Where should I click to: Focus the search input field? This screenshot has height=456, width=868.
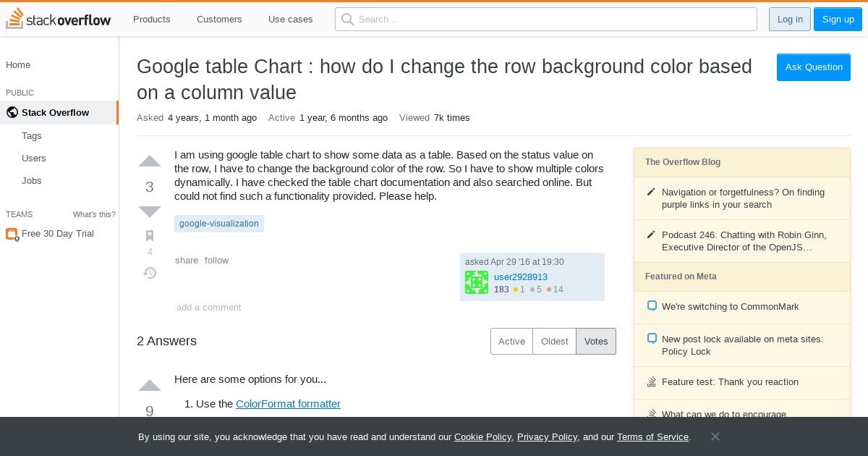pyautogui.click(x=546, y=20)
